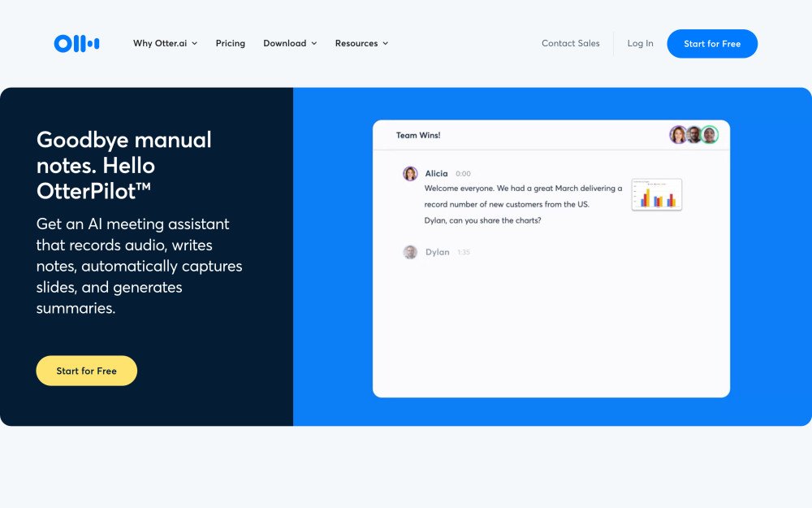Screen dimensions: 812x508
Task: Expand the Resources dropdown menu
Action: (361, 44)
